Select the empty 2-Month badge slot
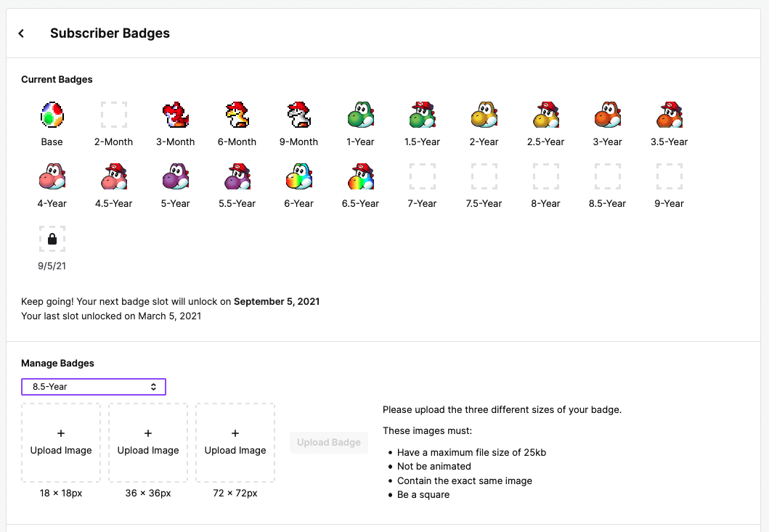Viewport: 769px width, 532px height. [113, 114]
